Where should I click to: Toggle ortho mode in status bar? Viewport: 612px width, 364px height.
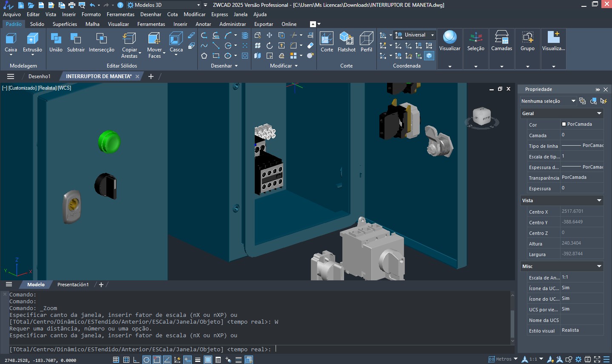click(137, 360)
